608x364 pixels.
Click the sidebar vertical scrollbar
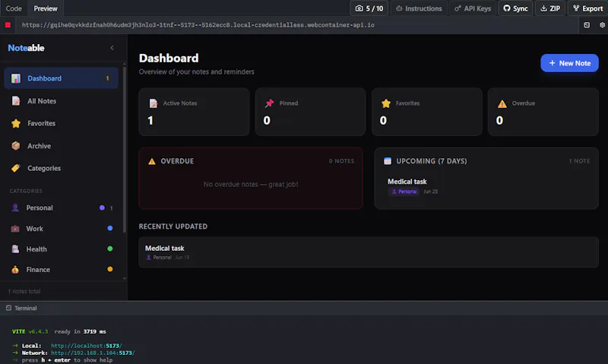125,149
